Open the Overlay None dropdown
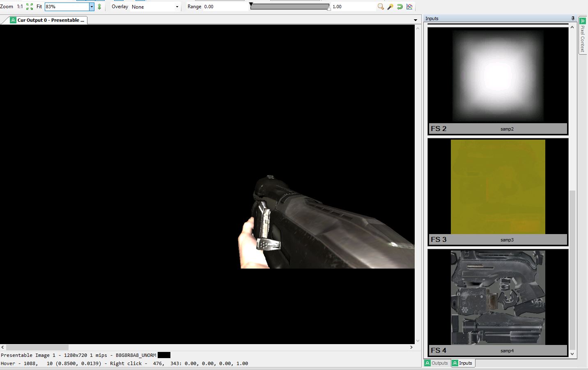The height and width of the screenshot is (370, 588). tap(155, 7)
